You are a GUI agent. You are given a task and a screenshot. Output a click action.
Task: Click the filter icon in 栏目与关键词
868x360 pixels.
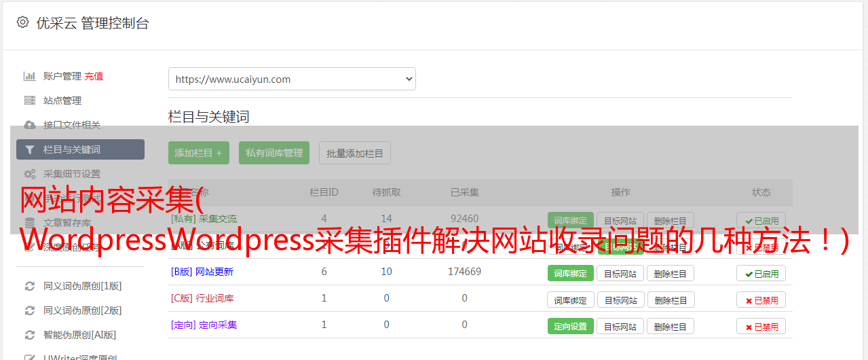29,149
